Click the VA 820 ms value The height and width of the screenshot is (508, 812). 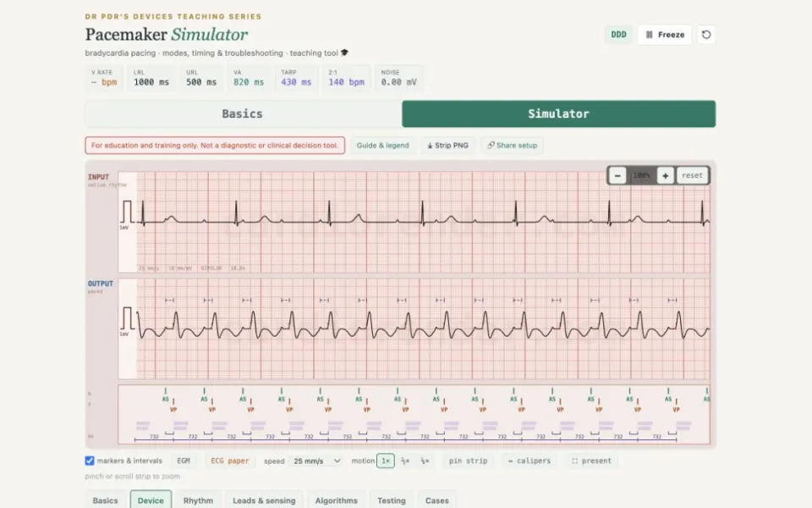249,82
